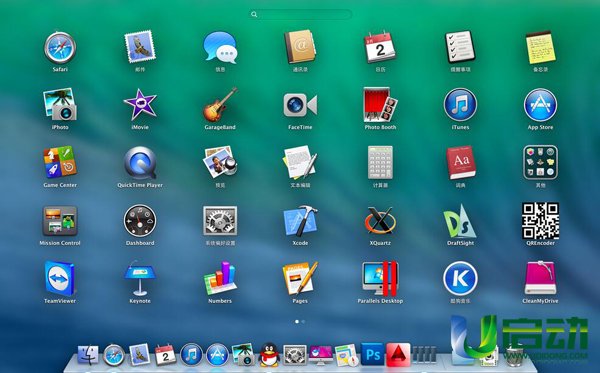Image resolution: width=600 pixels, height=373 pixels.
Task: Click iTunes in the Dock
Action: click(191, 355)
